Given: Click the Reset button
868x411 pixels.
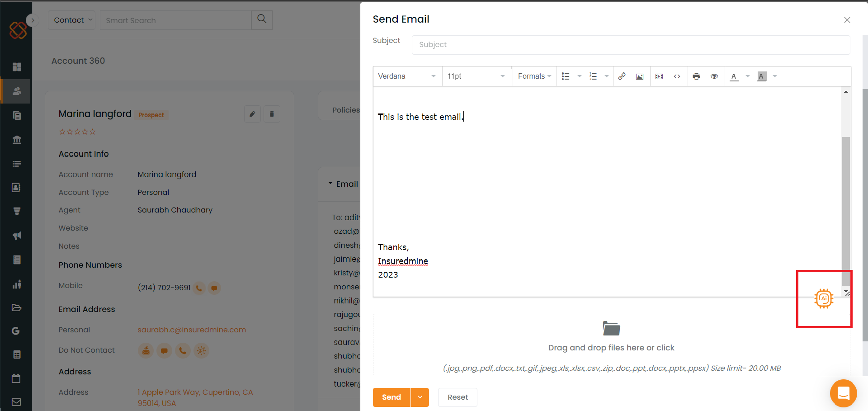Looking at the screenshot, I should tap(458, 397).
